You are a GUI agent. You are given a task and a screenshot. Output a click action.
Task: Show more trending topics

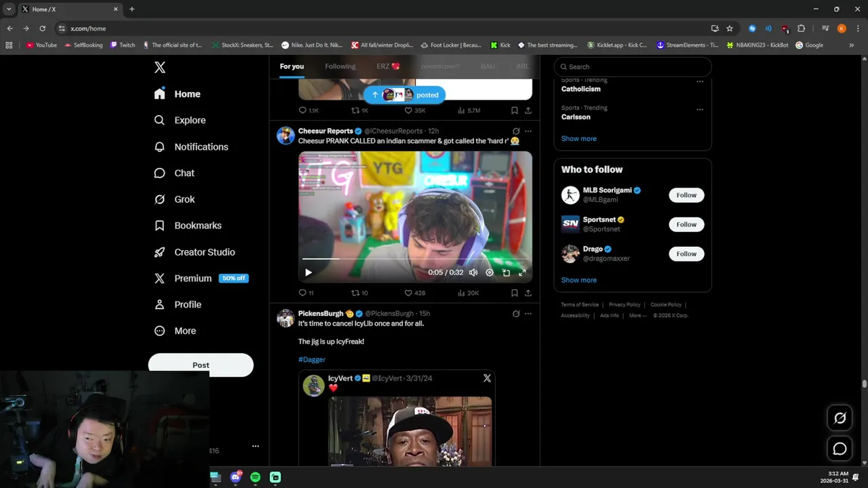pos(579,138)
